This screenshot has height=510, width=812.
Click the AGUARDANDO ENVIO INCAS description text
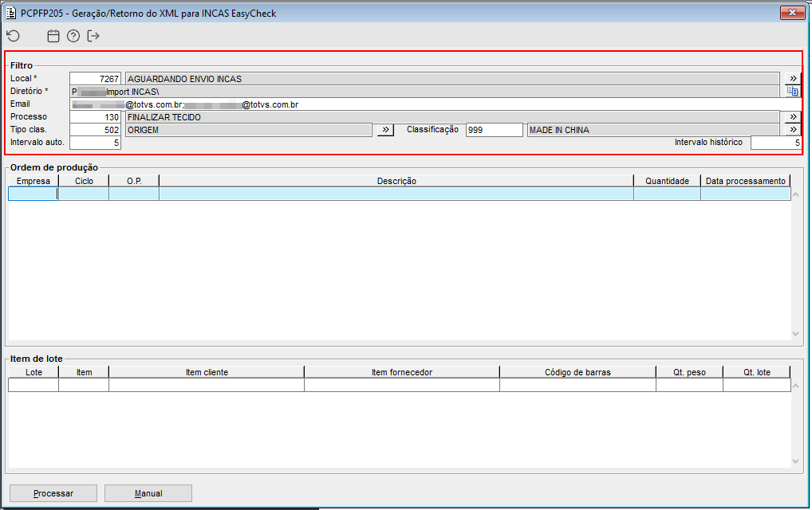184,79
